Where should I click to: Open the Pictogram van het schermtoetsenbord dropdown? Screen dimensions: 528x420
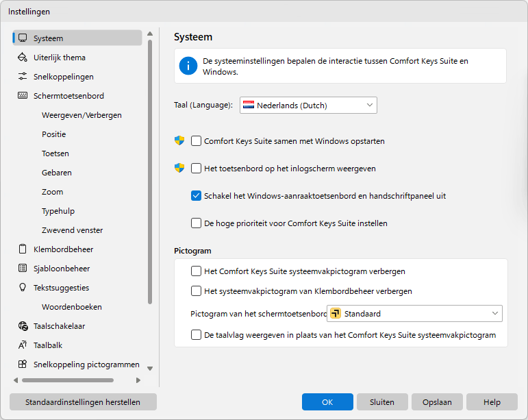click(414, 314)
